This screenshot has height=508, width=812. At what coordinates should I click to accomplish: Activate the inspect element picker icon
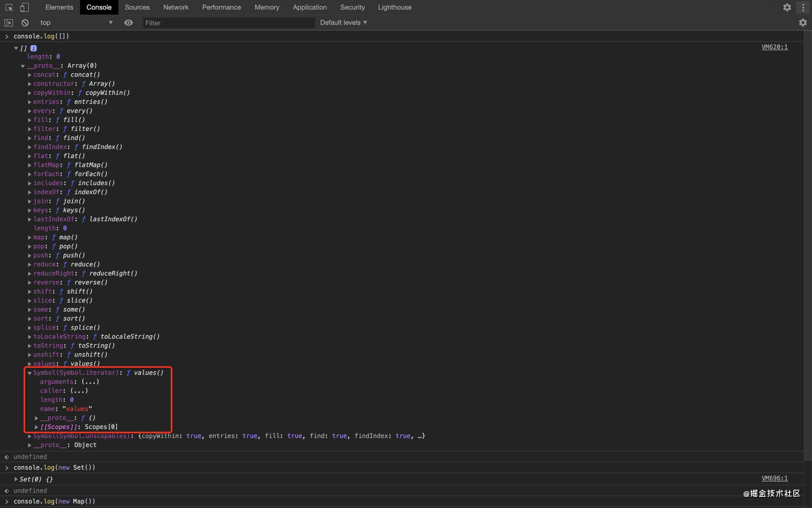click(9, 7)
